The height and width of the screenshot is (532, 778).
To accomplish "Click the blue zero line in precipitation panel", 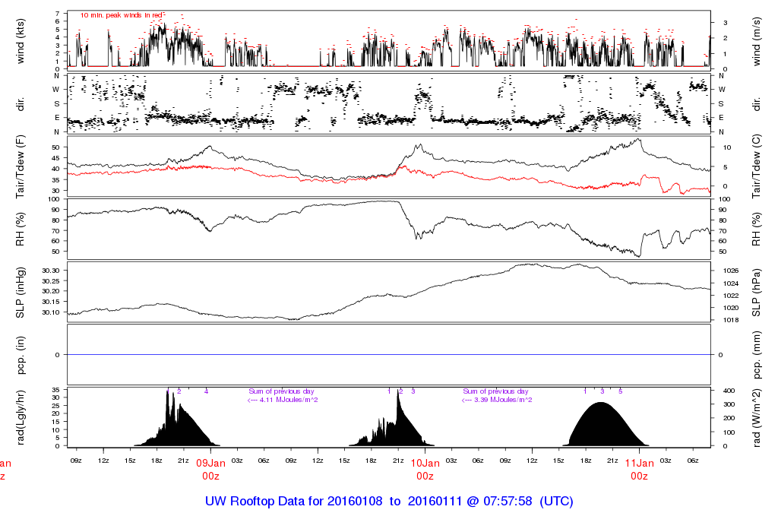I will pos(389,355).
